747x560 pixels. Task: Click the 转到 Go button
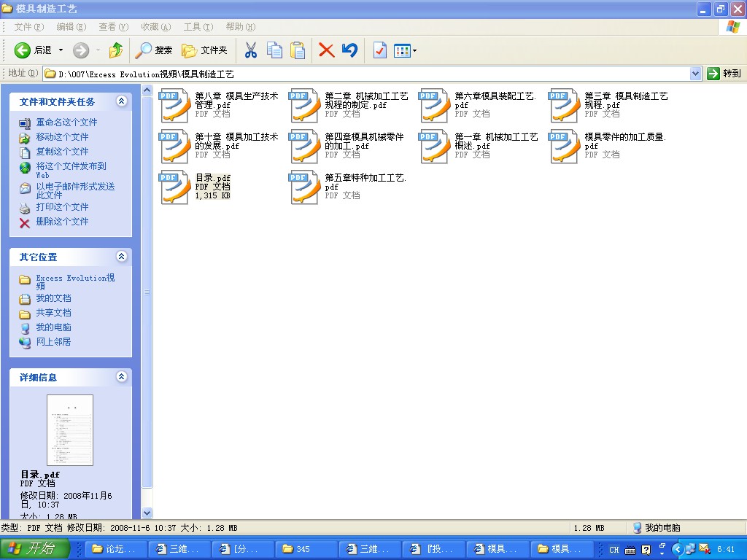pos(724,74)
